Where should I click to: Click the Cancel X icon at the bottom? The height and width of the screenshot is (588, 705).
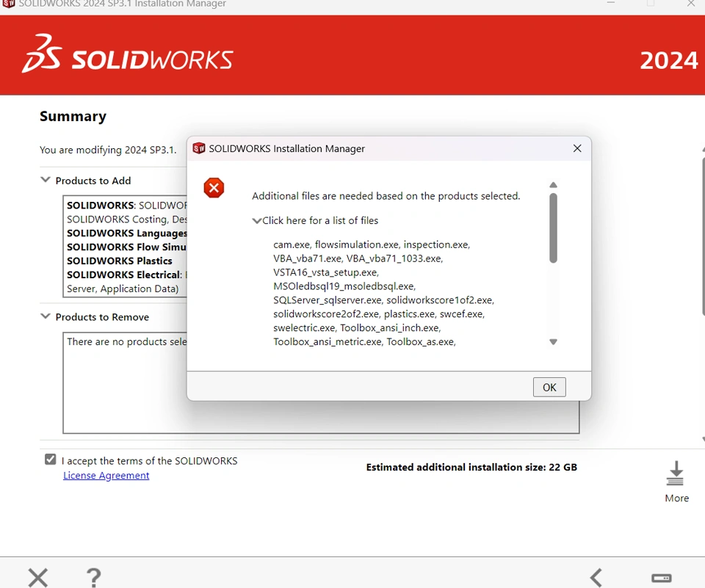tap(37, 578)
